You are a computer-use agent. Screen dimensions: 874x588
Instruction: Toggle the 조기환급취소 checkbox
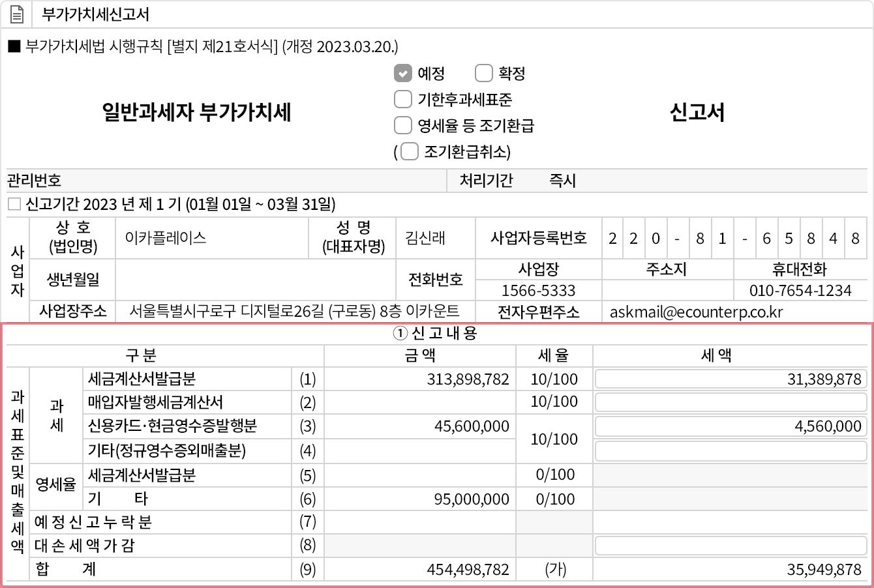(x=410, y=151)
